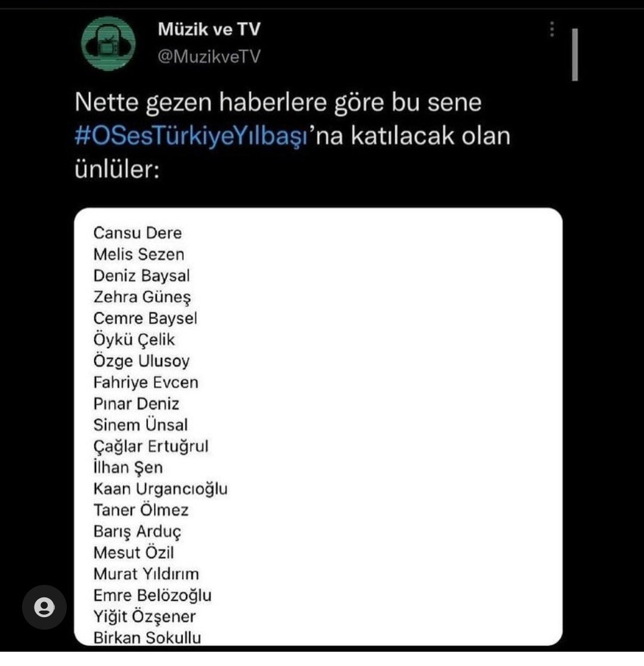Click the name Cansu Dere in the list
The width and height of the screenshot is (644, 666).
point(137,233)
